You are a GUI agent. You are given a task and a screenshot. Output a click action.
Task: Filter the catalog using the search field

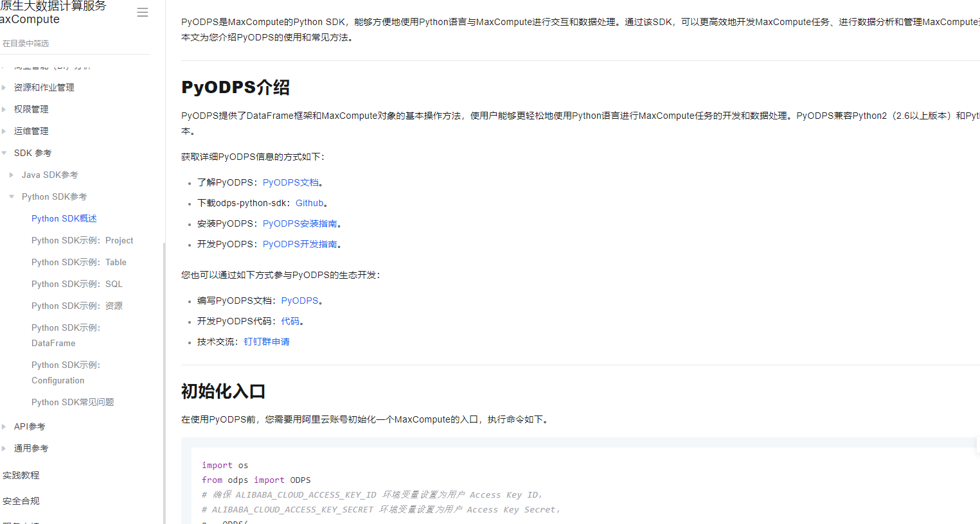point(75,43)
